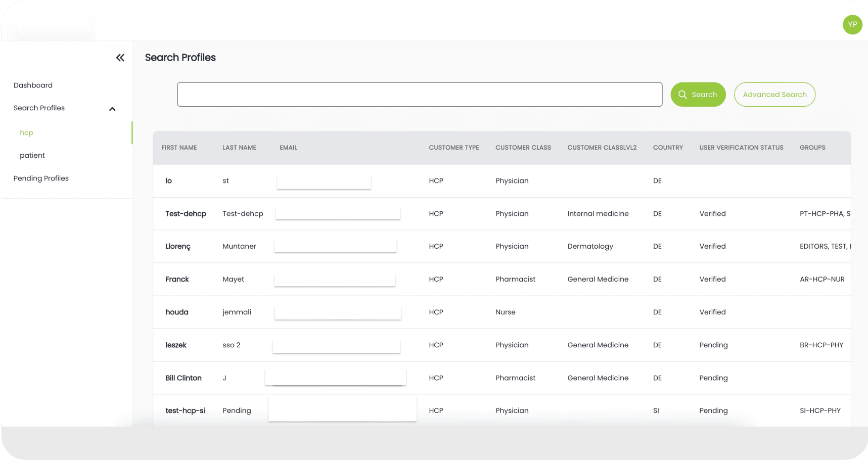
Task: Sort by the Country column header
Action: (x=667, y=148)
